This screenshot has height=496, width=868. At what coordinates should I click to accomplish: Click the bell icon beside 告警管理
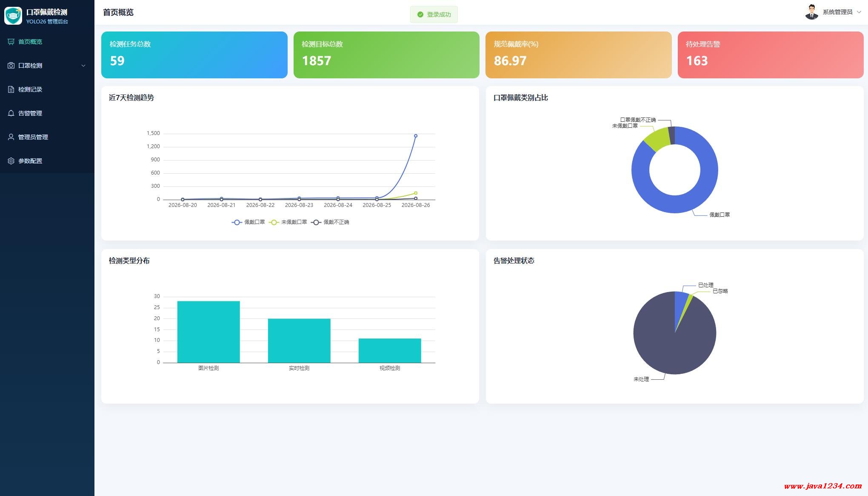(x=11, y=113)
